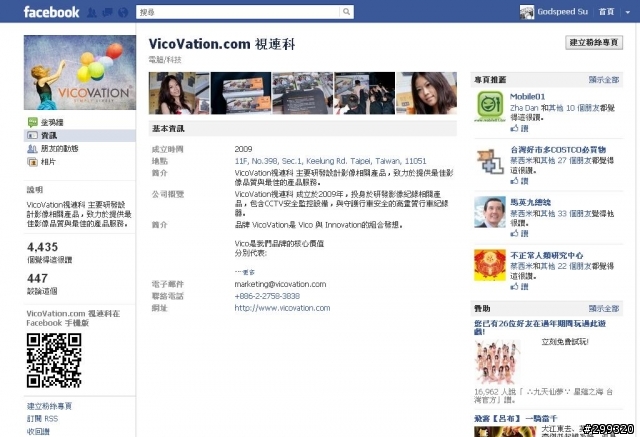This screenshot has width=640, height=437.
Task: Click the 4,435 likes count
Action: click(x=42, y=247)
